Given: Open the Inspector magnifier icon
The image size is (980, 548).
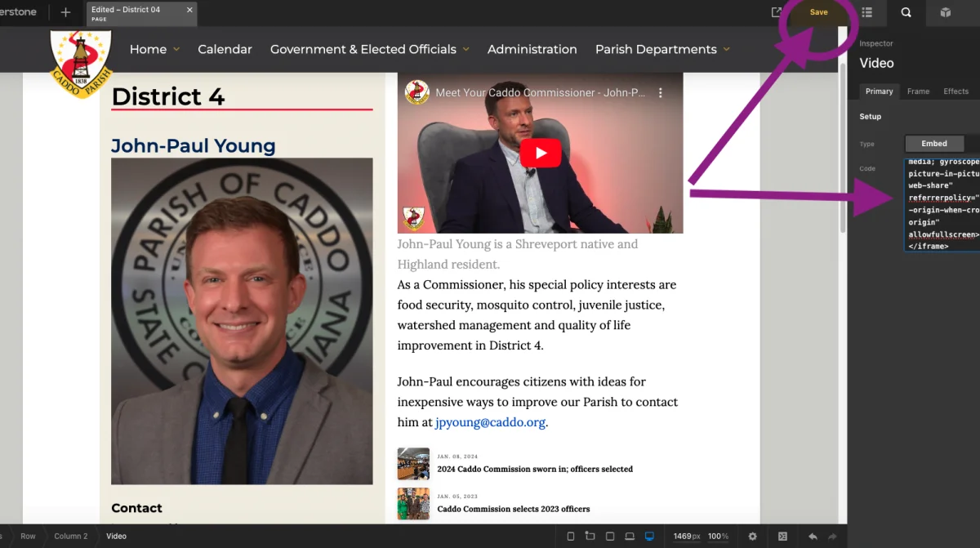Looking at the screenshot, I should [906, 12].
